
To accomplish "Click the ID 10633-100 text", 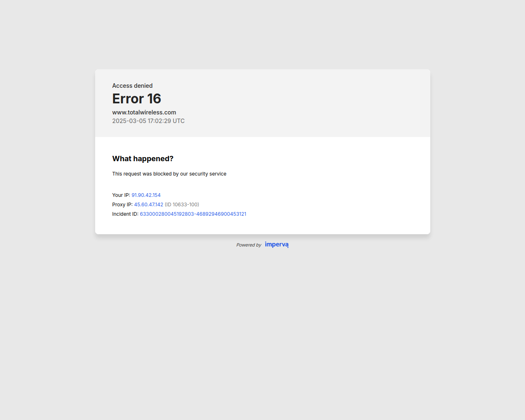I will coord(182,205).
